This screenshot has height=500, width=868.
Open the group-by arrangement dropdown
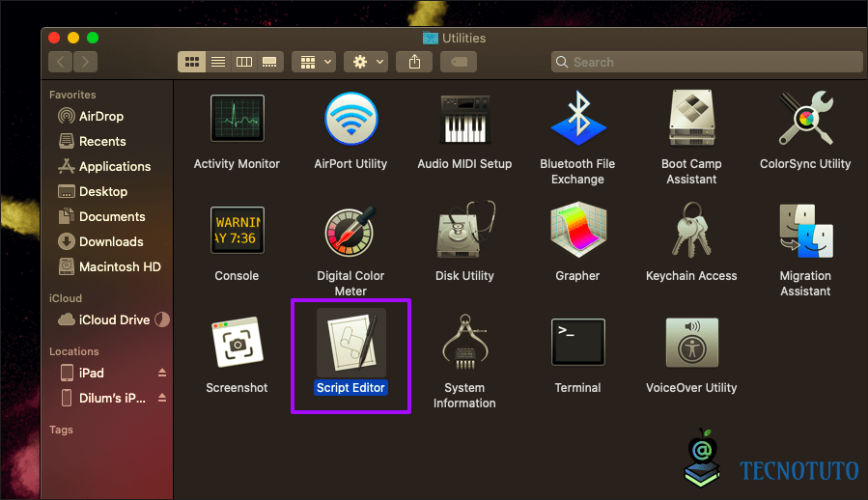coord(314,62)
